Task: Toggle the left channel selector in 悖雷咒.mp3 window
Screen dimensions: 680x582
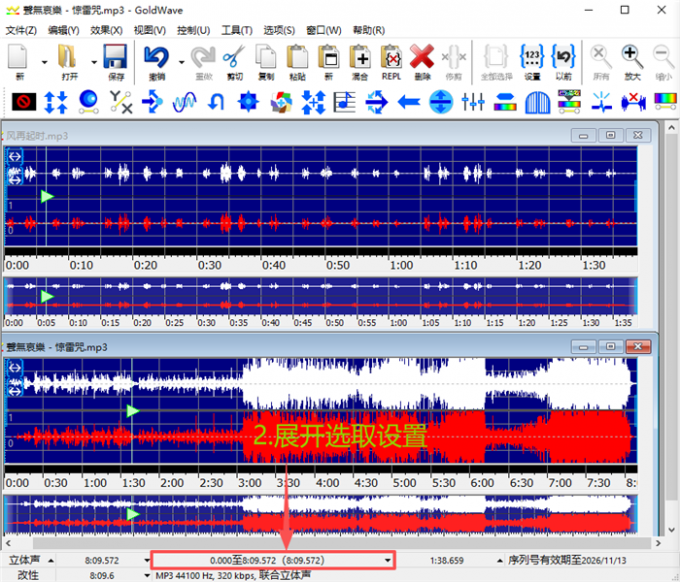Action: [15, 367]
